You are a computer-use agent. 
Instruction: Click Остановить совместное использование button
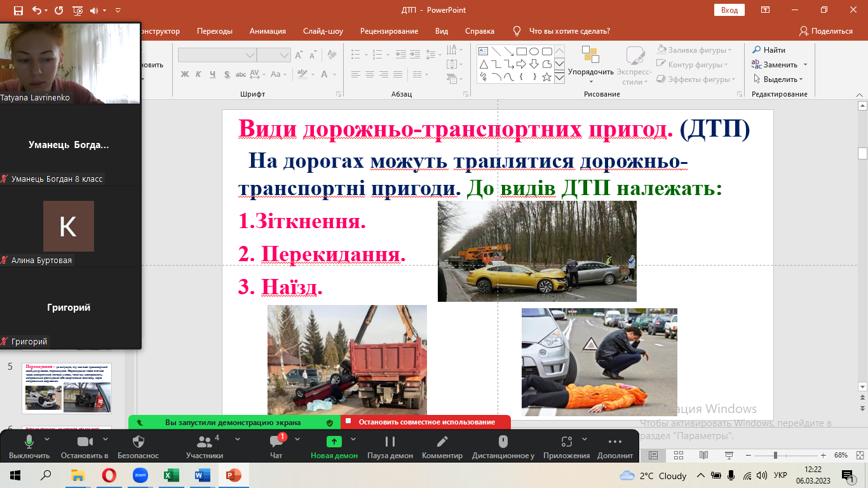coord(426,422)
